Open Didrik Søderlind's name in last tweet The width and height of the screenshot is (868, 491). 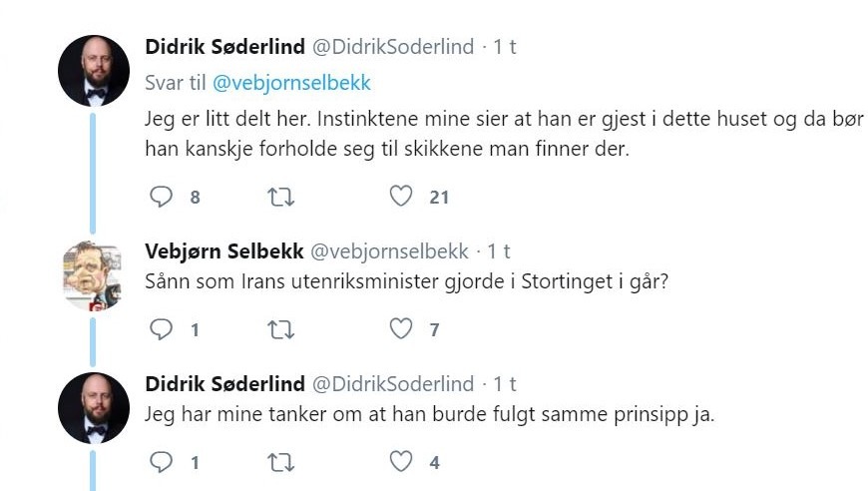(226, 384)
